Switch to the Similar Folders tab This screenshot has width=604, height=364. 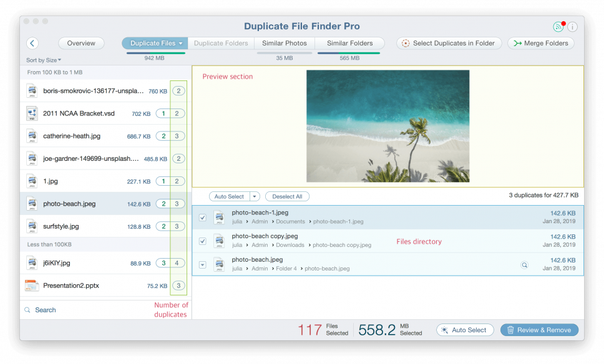click(x=349, y=43)
